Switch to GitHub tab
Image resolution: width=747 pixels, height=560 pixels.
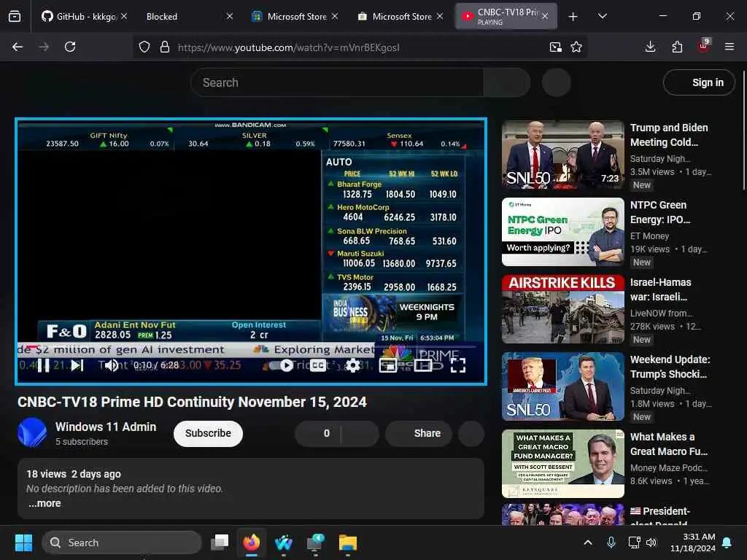79,16
